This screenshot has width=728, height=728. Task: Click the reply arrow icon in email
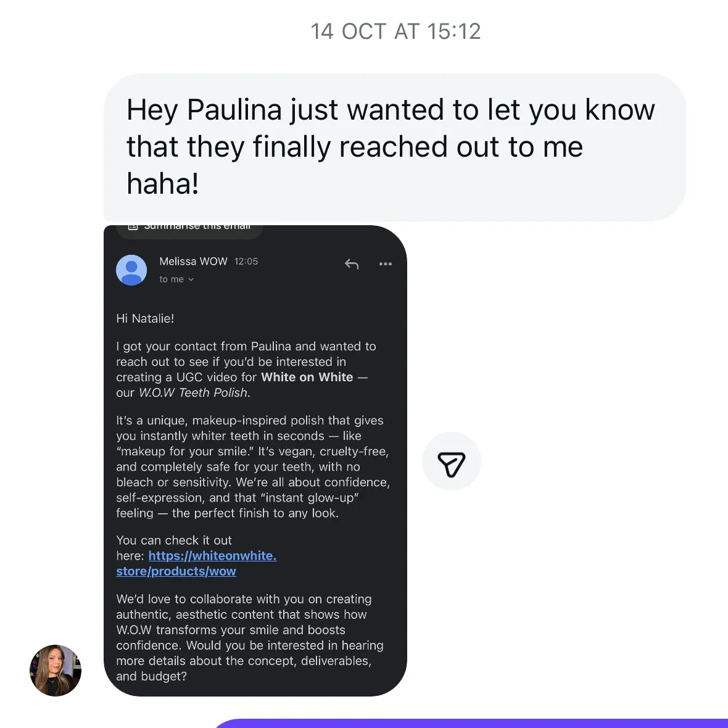pos(352,264)
